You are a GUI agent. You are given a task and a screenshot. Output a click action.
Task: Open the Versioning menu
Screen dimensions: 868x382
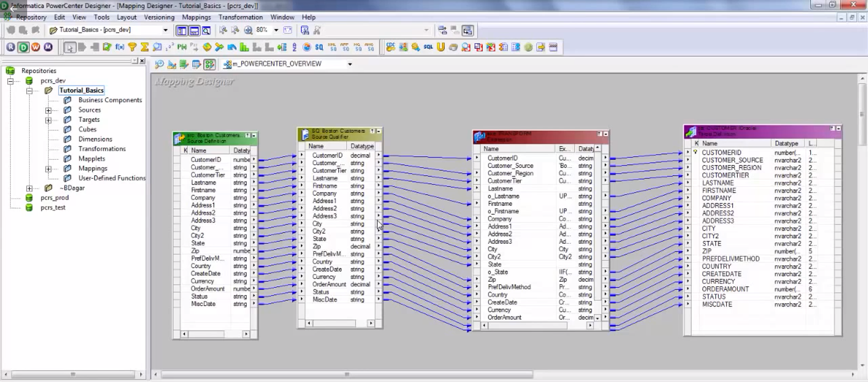click(x=159, y=17)
